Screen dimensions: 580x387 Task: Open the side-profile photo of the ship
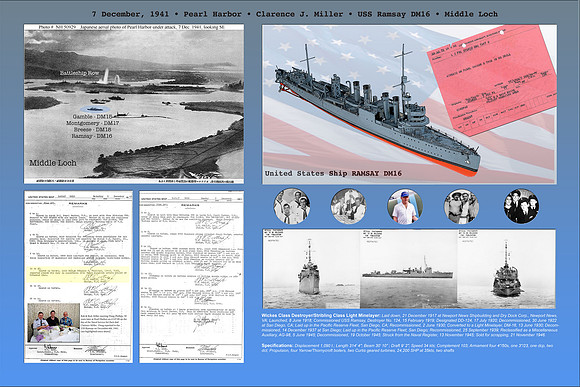click(409, 269)
